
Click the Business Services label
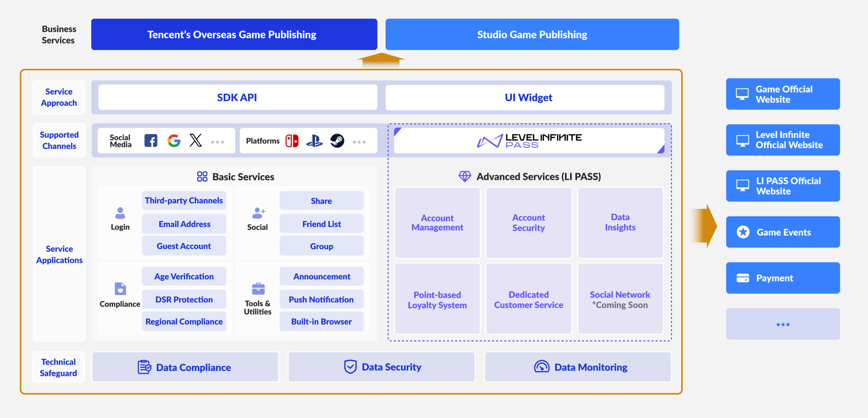[x=59, y=35]
